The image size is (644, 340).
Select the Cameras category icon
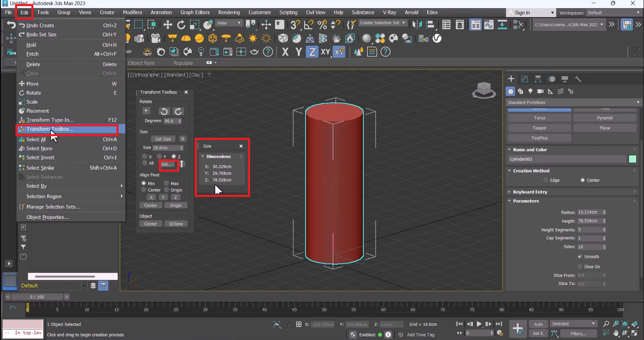[x=541, y=91]
